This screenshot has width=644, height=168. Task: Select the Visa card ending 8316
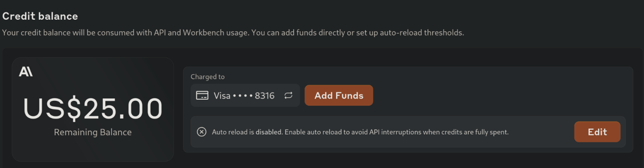click(244, 95)
